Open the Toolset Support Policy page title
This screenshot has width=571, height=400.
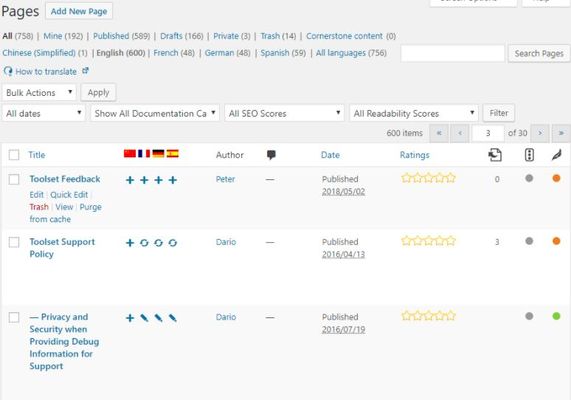[62, 248]
